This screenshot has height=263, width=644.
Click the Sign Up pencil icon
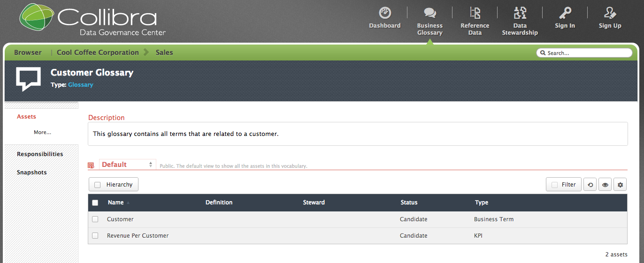tap(610, 13)
